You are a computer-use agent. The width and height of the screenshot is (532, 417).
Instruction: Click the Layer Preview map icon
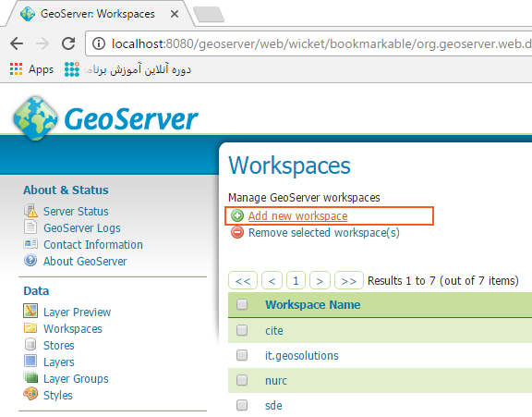(30, 311)
